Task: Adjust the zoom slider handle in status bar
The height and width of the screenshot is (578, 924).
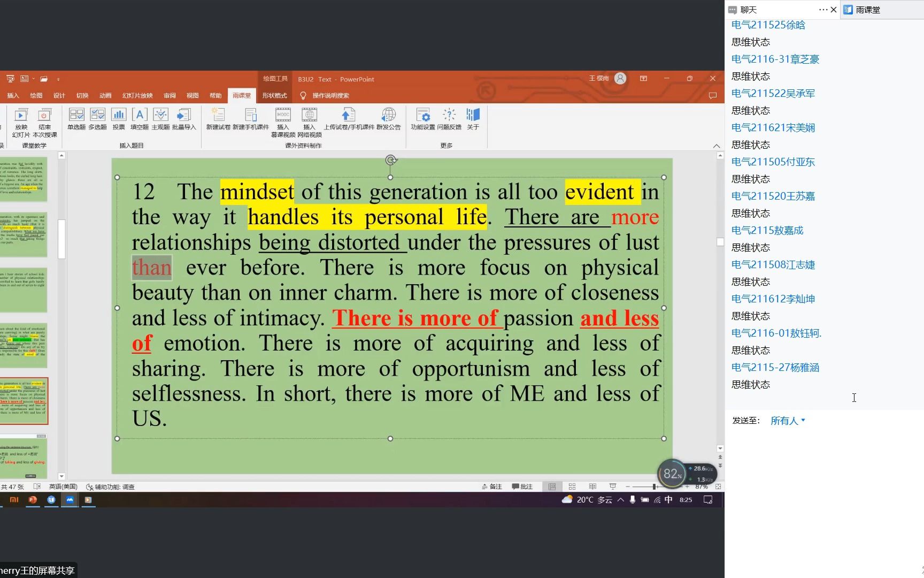Action: [654, 486]
